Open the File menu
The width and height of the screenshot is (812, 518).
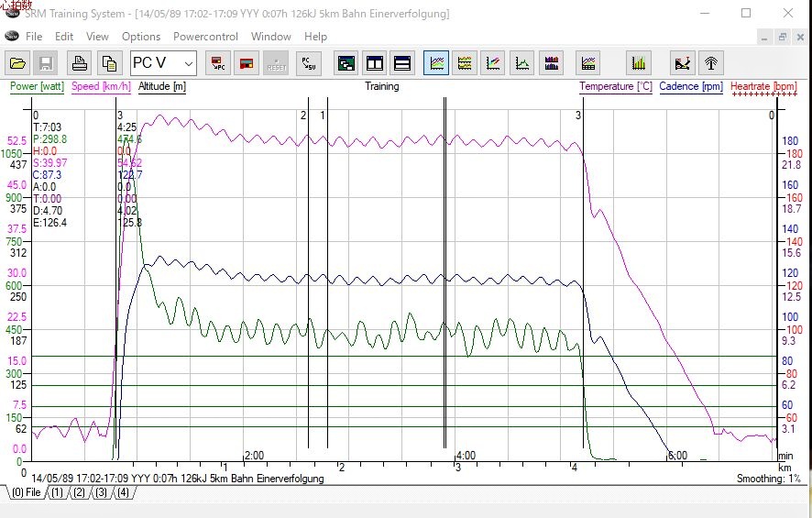point(34,37)
